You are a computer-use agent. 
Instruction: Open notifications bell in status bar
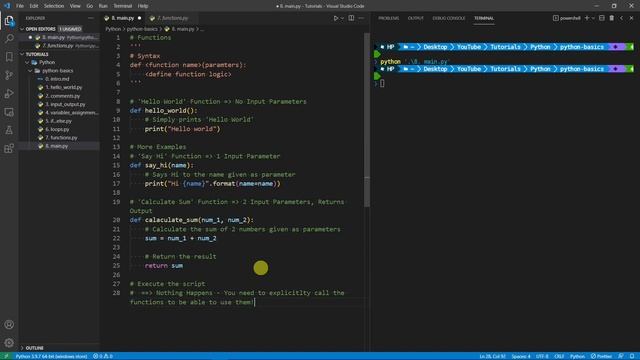[632, 356]
